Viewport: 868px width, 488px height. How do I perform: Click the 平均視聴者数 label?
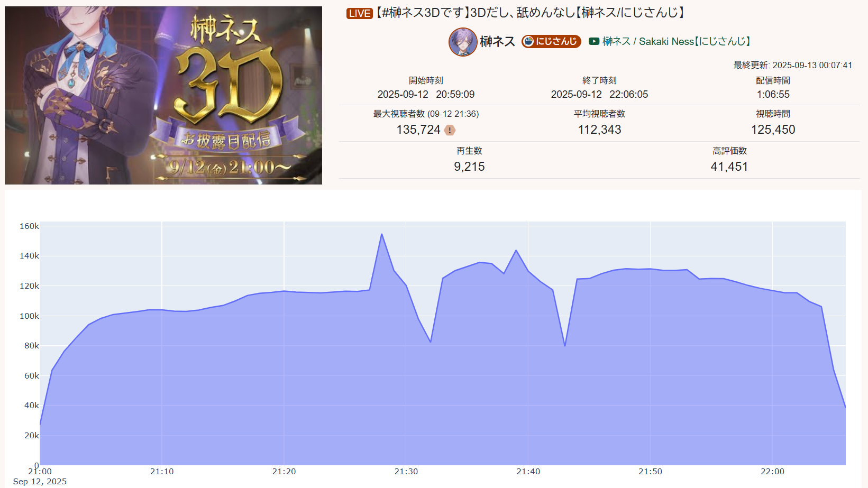(x=599, y=114)
